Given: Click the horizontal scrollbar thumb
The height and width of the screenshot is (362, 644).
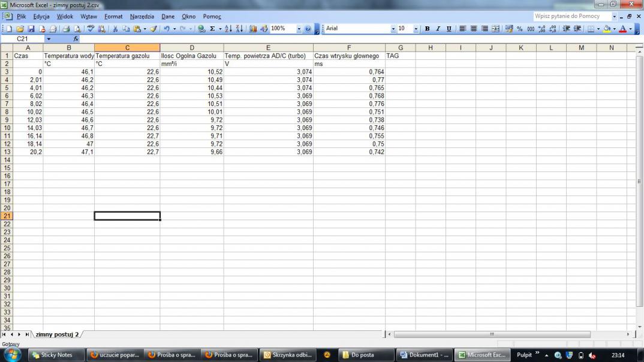Looking at the screenshot, I should coord(492,334).
